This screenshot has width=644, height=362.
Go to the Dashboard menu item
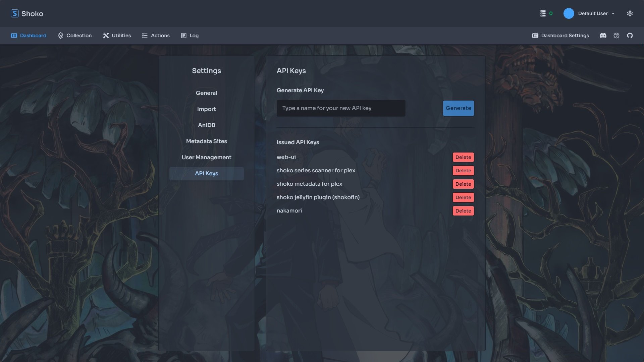(x=33, y=36)
